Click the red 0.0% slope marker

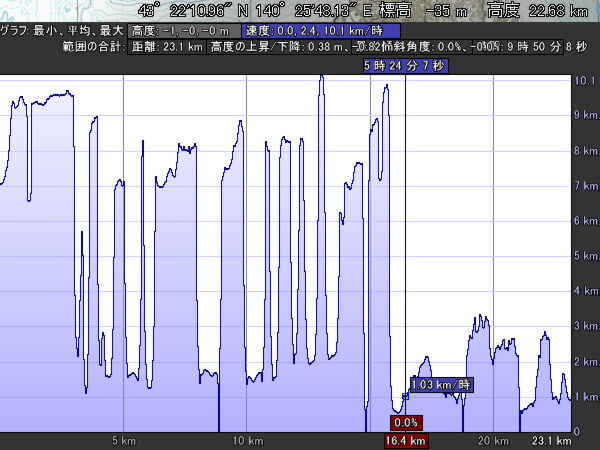coord(406,422)
